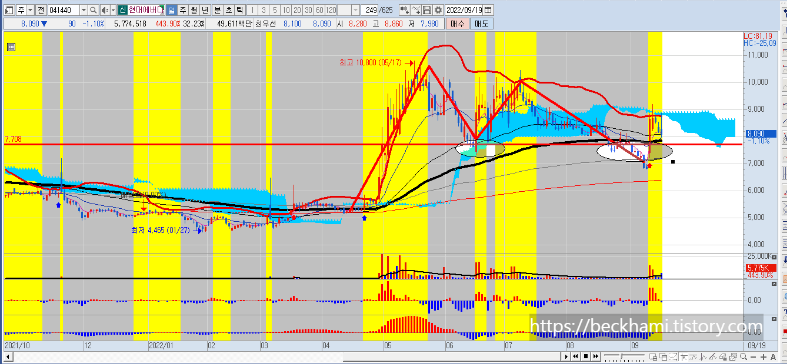Open the custom interval dropdown arrow
The height and width of the screenshot is (364, 787).
pos(356,10)
